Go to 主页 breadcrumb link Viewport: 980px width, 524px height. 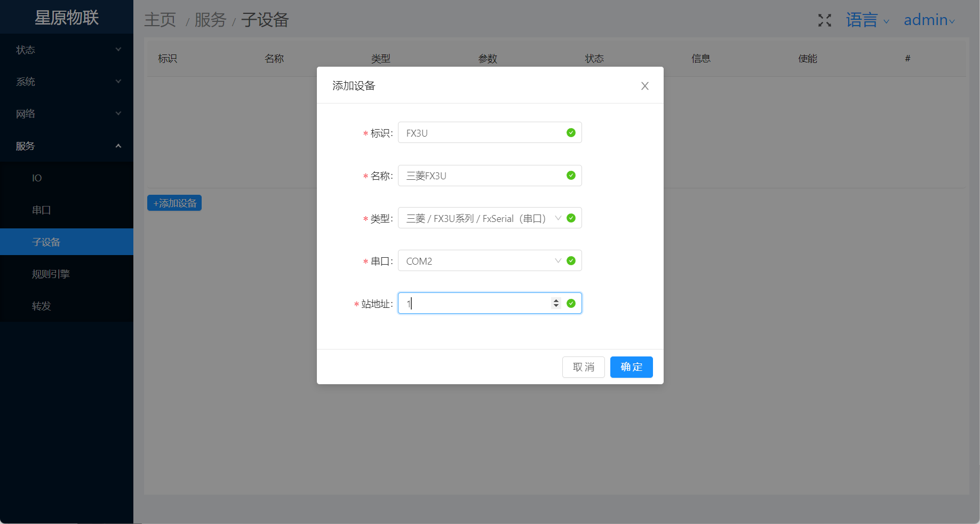tap(160, 20)
